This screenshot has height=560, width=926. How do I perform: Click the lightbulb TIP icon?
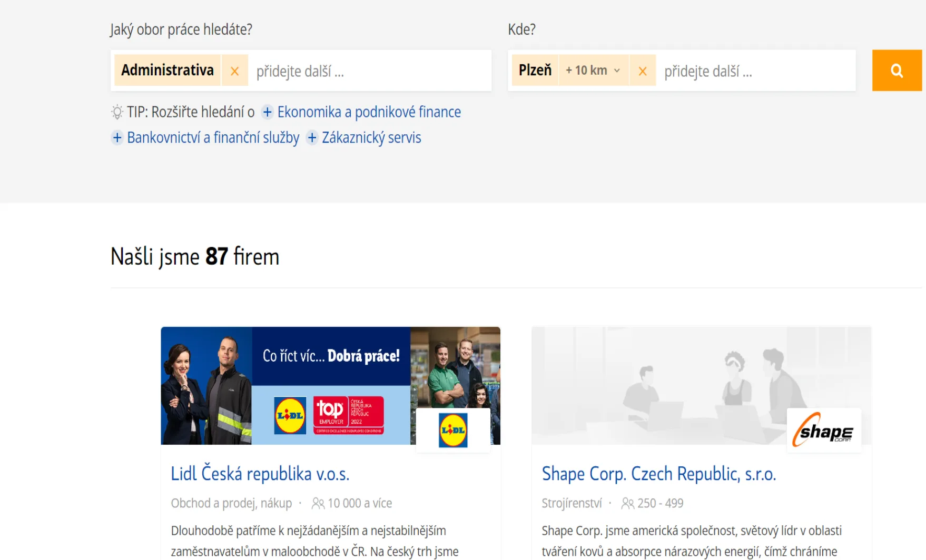point(117,112)
